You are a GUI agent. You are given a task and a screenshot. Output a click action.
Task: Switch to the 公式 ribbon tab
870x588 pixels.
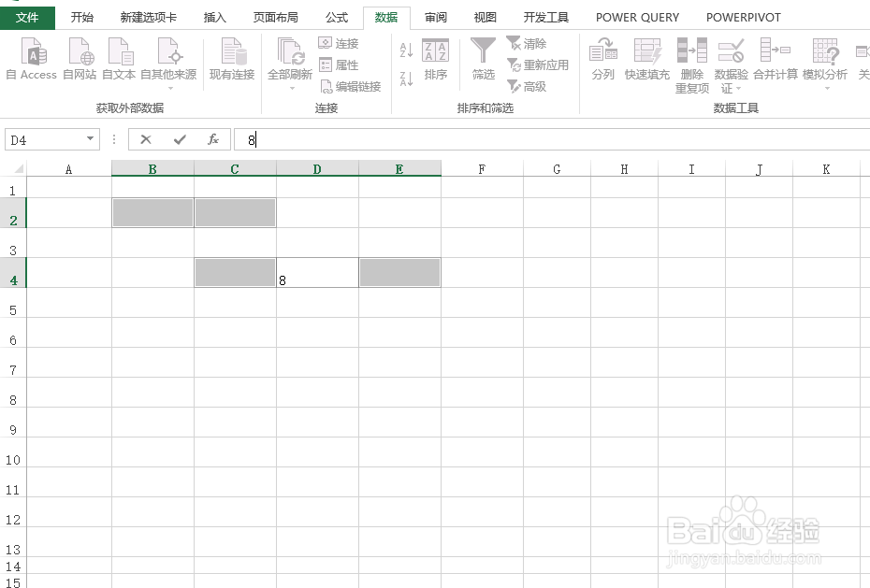pos(336,17)
